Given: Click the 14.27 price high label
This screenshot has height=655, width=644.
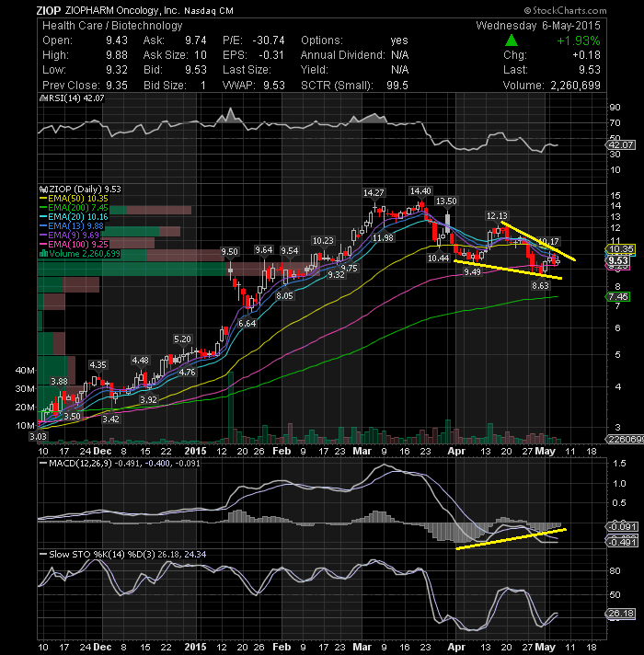Looking at the screenshot, I should [x=374, y=192].
